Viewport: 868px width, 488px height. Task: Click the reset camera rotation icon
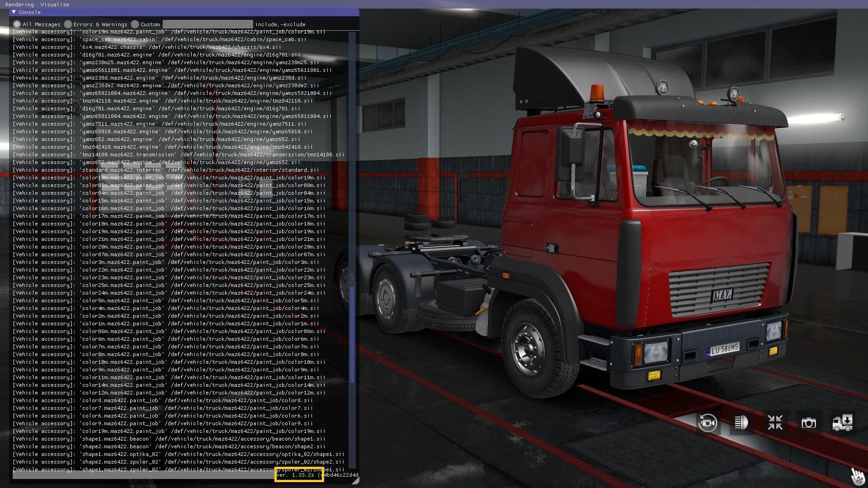pos(707,423)
